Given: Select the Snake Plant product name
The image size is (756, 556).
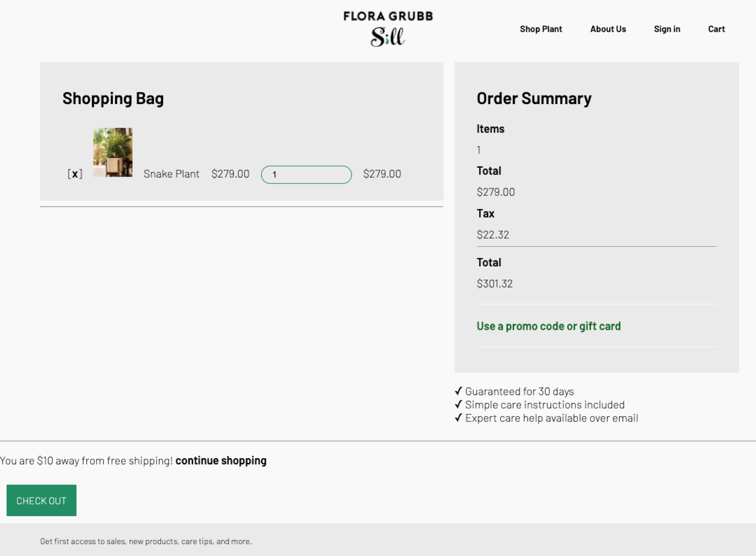Looking at the screenshot, I should [171, 174].
